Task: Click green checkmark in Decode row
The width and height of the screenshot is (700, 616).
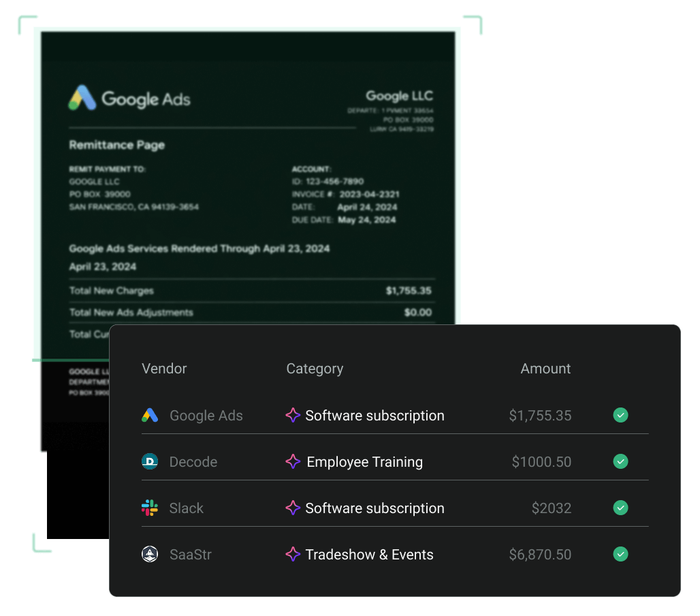Action: [620, 461]
